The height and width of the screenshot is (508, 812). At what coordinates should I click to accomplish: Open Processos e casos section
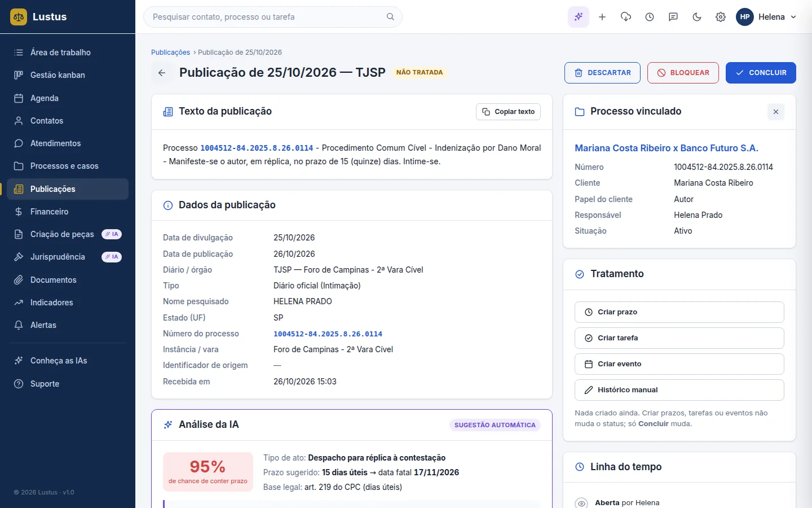[68, 166]
